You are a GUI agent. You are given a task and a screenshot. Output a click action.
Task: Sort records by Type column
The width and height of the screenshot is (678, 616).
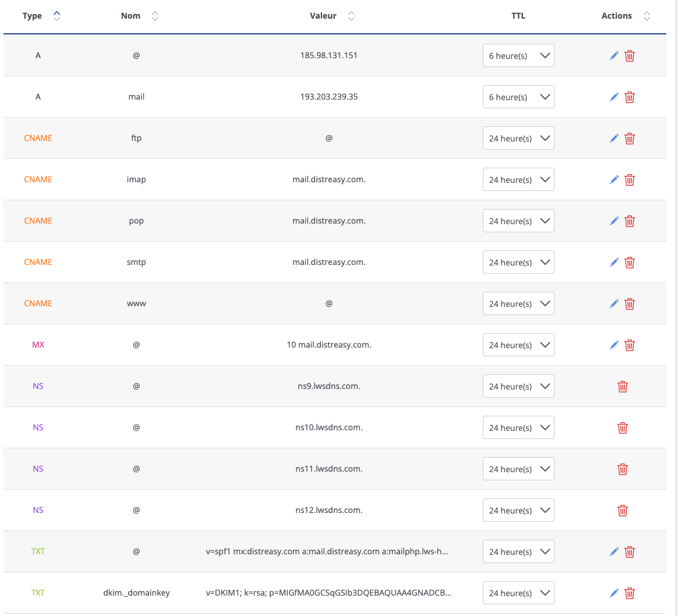(x=57, y=16)
